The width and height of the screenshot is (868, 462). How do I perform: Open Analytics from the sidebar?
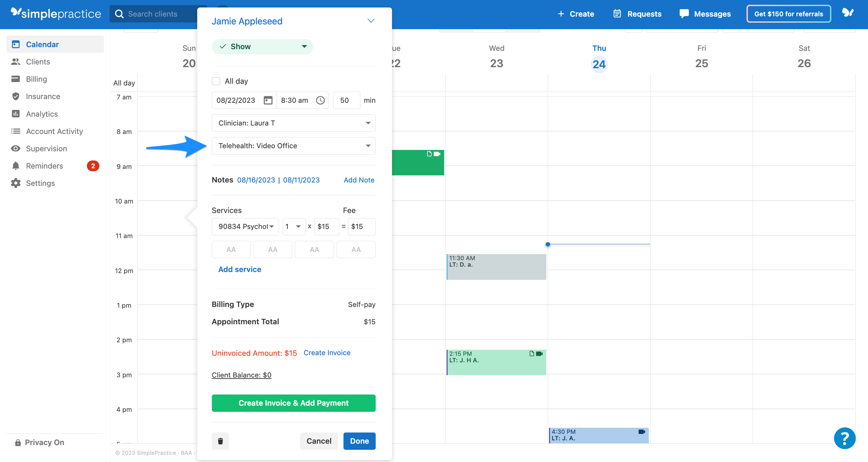coord(42,114)
